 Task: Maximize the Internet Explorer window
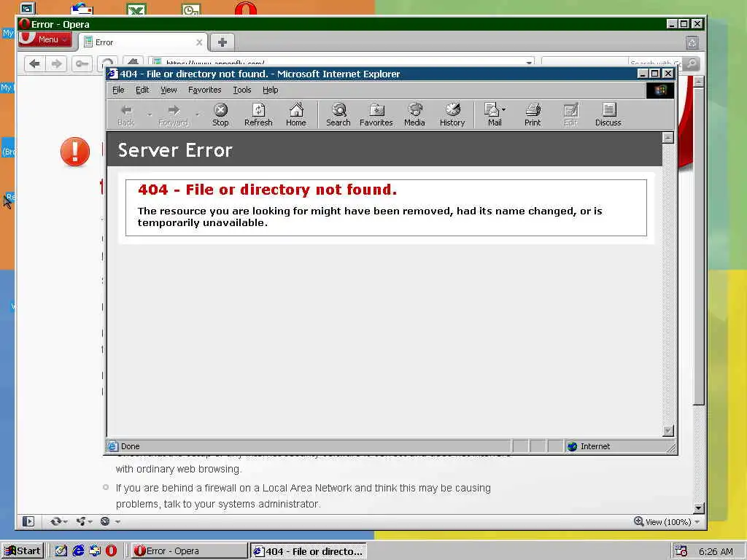click(654, 74)
